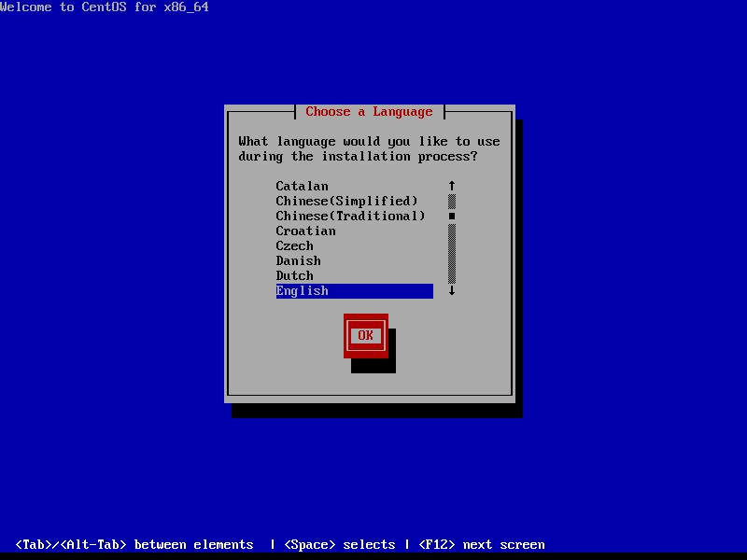Select Catalan in the language list

click(355, 186)
